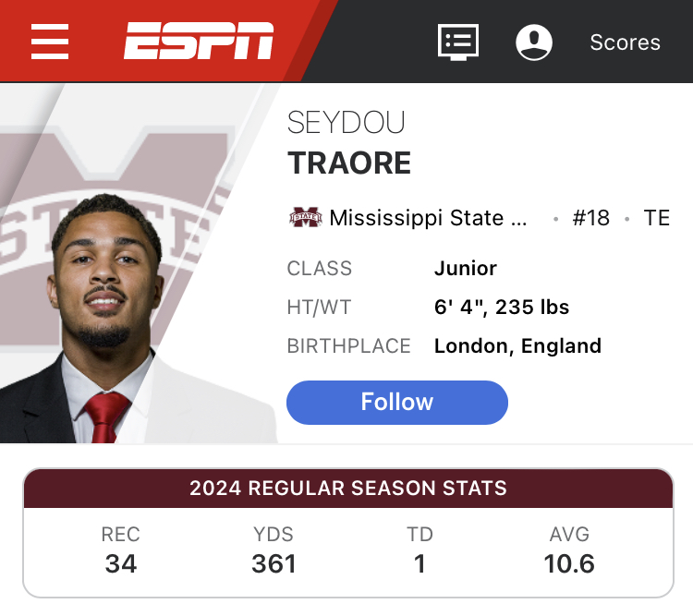This screenshot has height=616, width=693.
Task: Follow Seydou Traore
Action: (x=397, y=402)
